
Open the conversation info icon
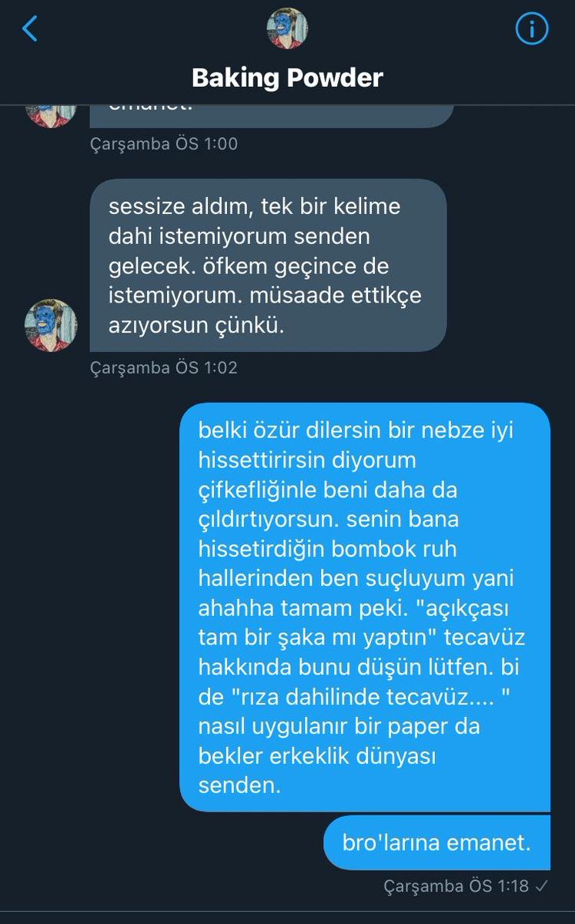point(531,29)
